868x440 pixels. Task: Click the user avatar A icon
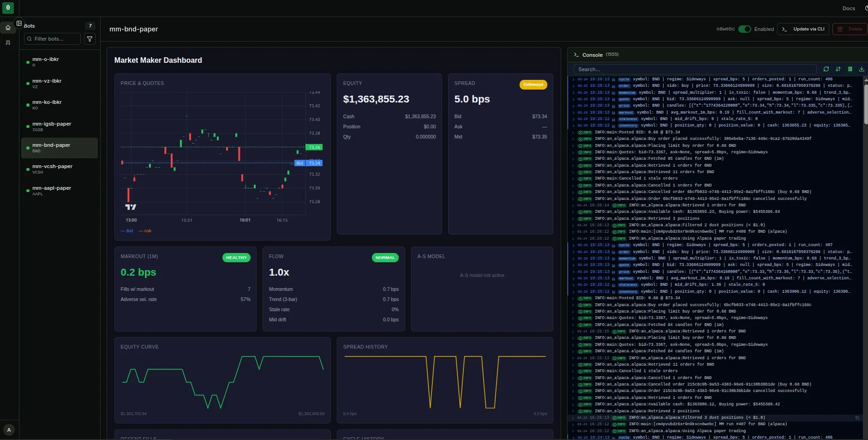pos(9,429)
